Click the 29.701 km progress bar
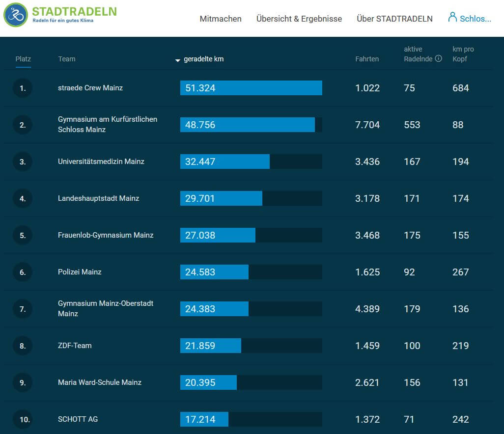Viewport: 504px width, 434px height. click(251, 198)
